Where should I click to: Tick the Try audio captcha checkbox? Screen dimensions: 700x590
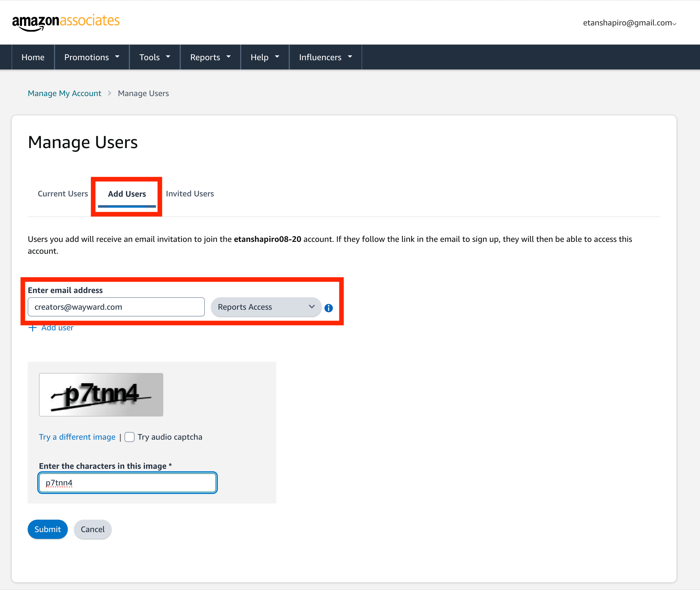129,437
